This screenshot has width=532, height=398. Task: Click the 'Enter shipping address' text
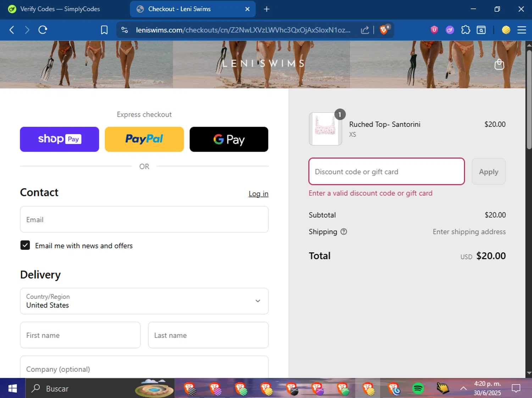[469, 231]
